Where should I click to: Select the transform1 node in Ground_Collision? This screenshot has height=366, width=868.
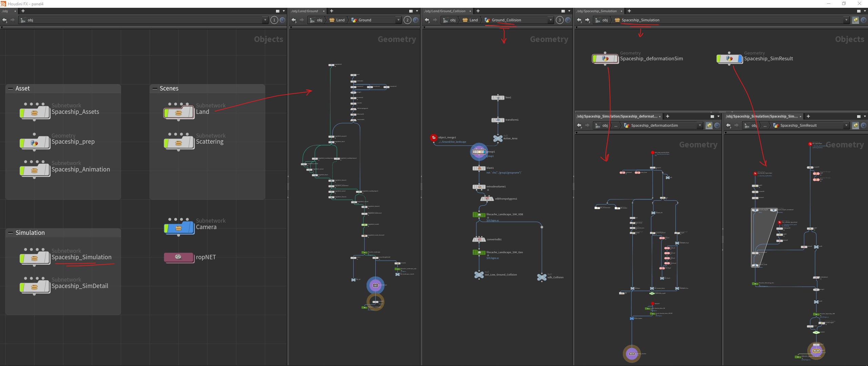coord(498,120)
